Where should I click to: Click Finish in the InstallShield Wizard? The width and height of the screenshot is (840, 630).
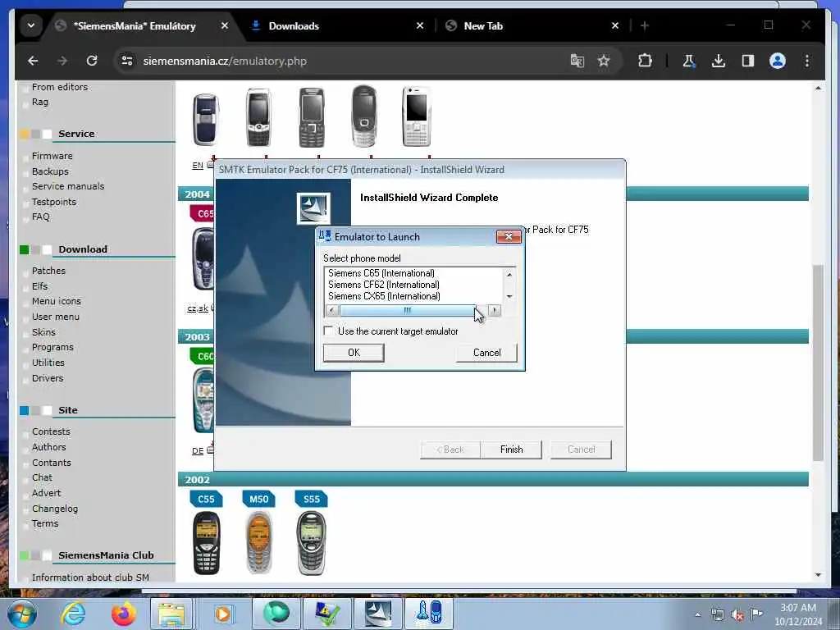click(x=511, y=450)
